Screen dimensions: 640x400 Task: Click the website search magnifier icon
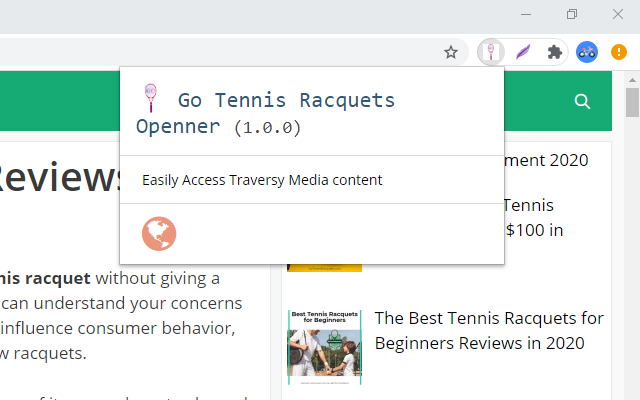click(x=582, y=101)
